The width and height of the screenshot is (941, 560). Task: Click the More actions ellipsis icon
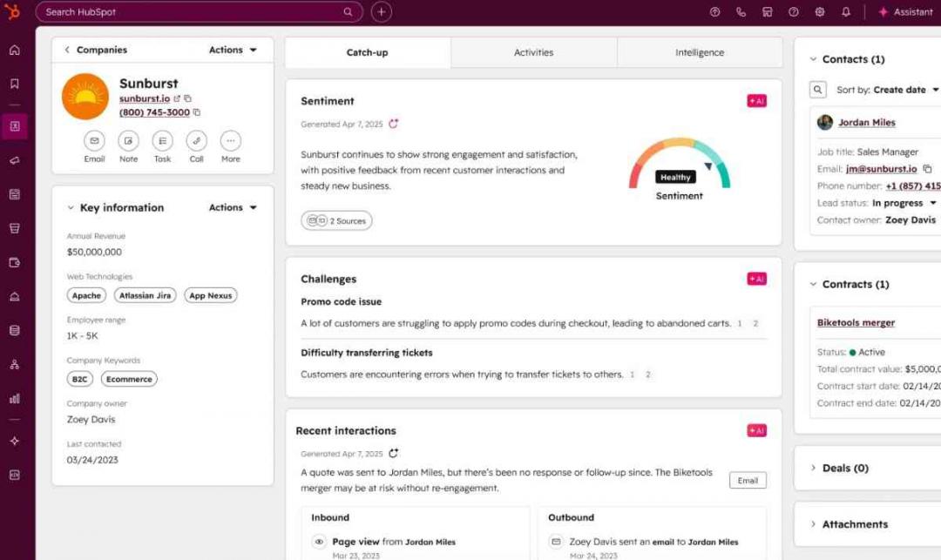230,141
